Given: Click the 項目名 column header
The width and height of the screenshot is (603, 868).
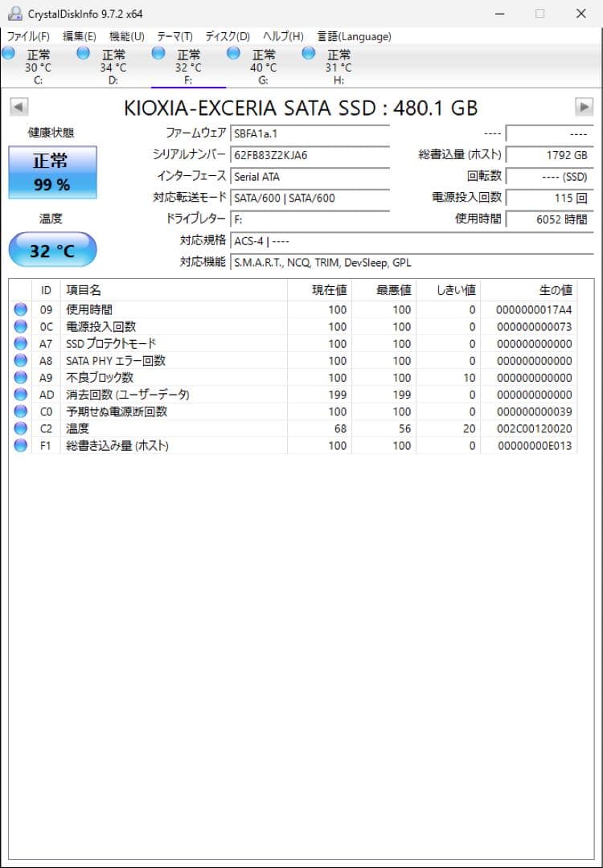Looking at the screenshot, I should (174, 290).
